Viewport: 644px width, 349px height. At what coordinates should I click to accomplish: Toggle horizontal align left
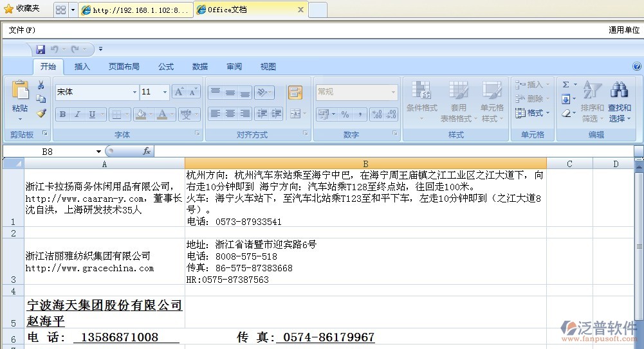[216, 114]
